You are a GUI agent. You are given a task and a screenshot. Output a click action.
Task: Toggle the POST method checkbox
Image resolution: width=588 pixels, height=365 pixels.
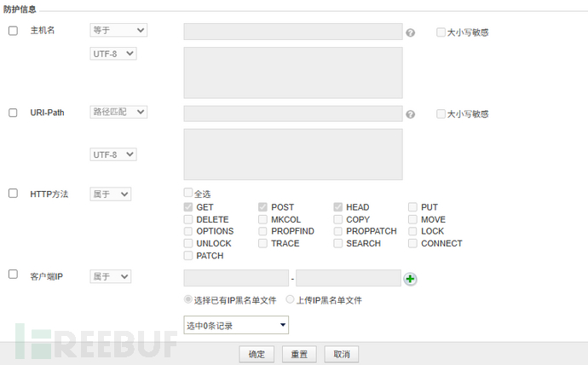coord(262,207)
